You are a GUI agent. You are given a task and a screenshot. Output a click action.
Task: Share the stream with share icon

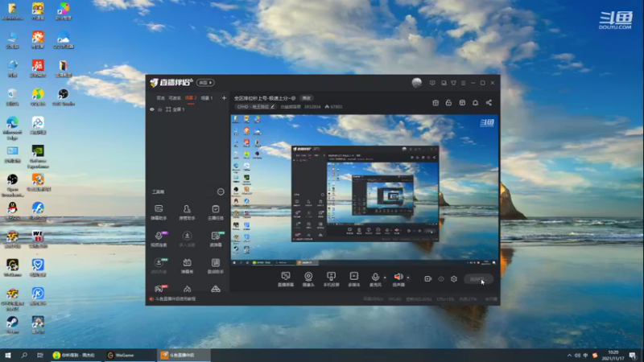coord(489,103)
